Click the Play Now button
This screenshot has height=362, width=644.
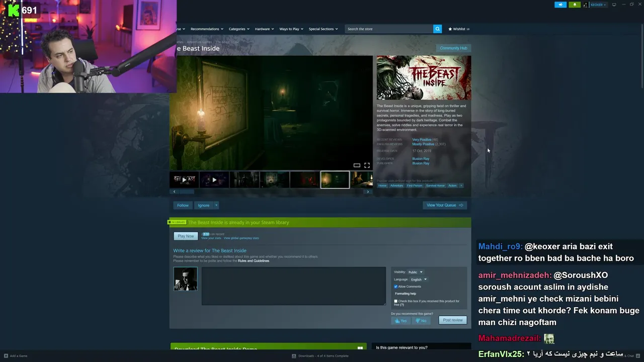pyautogui.click(x=186, y=236)
